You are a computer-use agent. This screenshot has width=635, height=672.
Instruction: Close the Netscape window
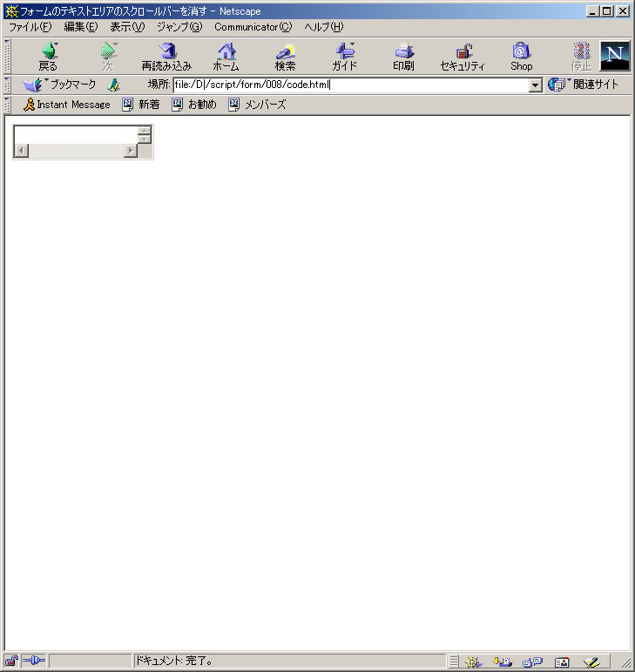pyautogui.click(x=623, y=11)
